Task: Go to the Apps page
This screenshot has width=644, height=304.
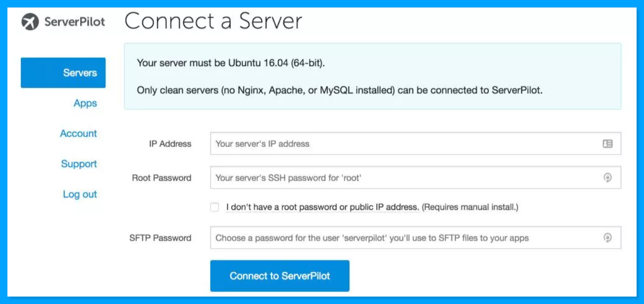Action: click(85, 103)
